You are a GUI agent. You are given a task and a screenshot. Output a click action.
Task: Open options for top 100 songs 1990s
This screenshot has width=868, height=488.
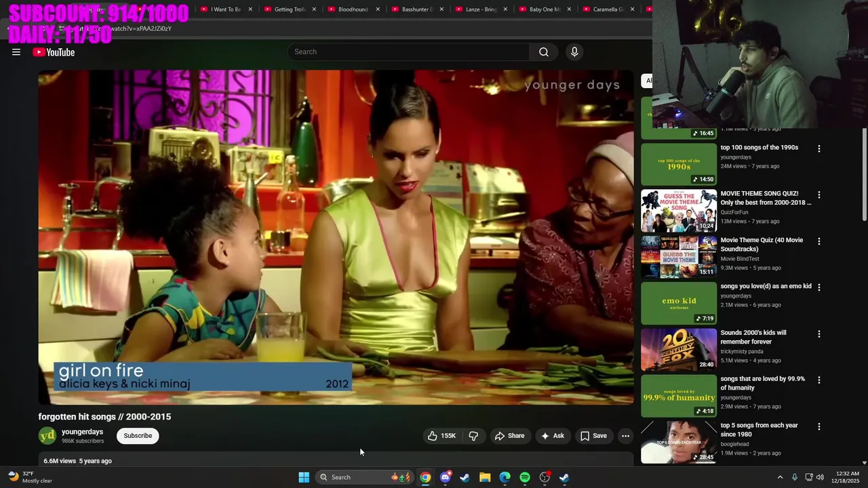[x=818, y=148]
